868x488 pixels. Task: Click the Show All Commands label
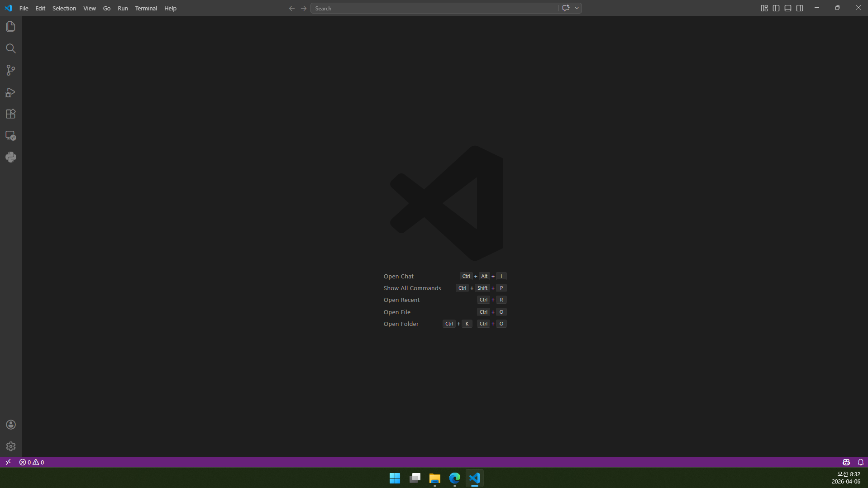[x=412, y=288]
